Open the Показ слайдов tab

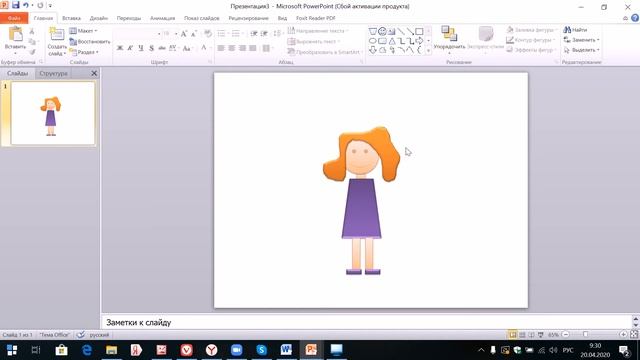[202, 18]
